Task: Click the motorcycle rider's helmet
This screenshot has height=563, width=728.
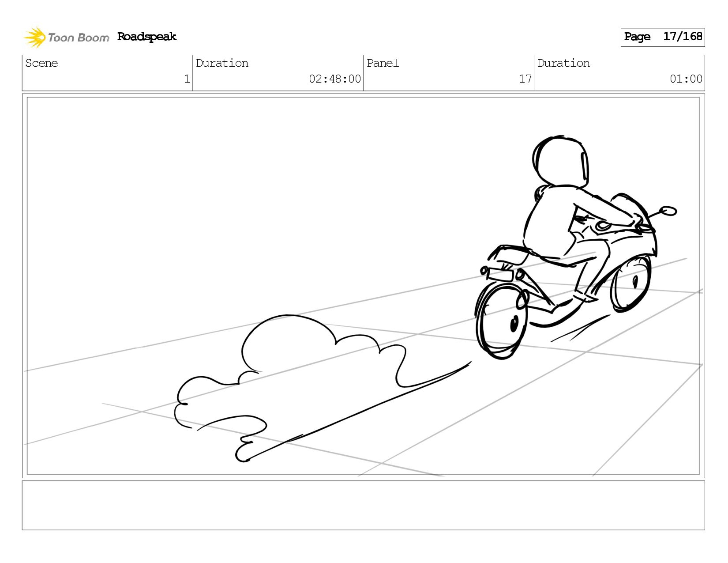Action: click(560, 162)
